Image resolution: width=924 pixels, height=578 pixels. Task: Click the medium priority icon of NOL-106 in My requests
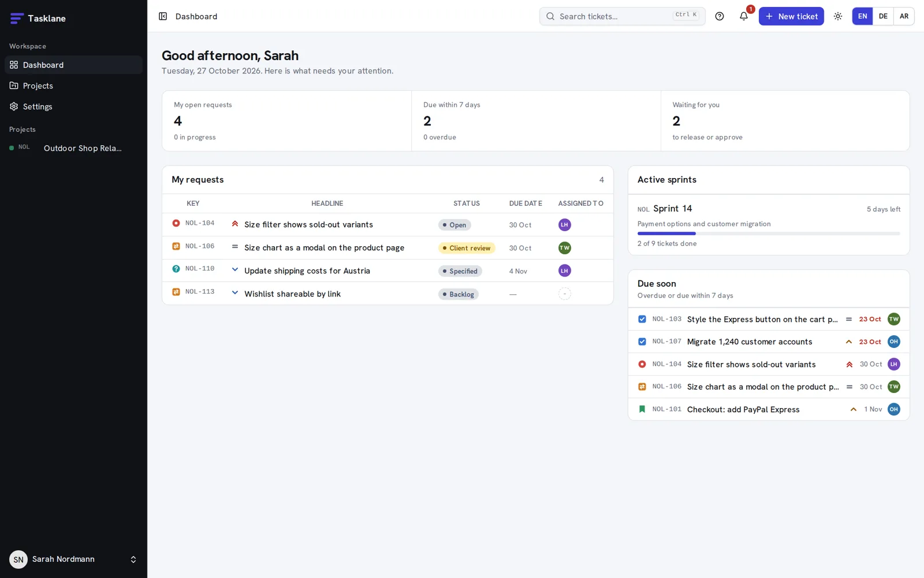[x=235, y=246]
